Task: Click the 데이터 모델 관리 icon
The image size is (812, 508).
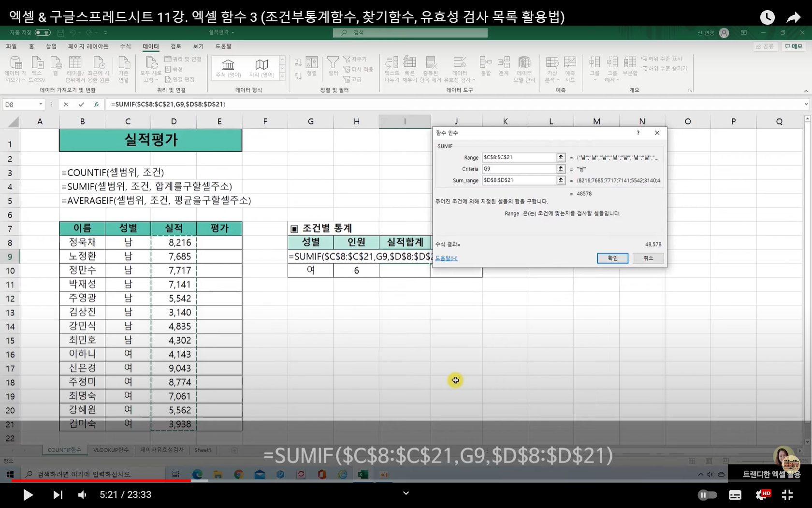Action: pos(524,69)
